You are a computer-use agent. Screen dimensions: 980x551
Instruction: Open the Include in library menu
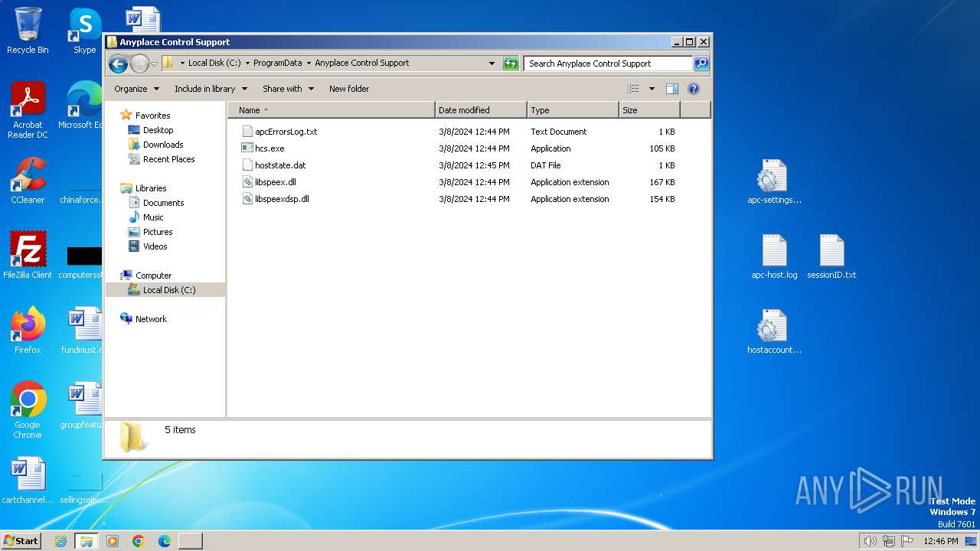[x=211, y=89]
